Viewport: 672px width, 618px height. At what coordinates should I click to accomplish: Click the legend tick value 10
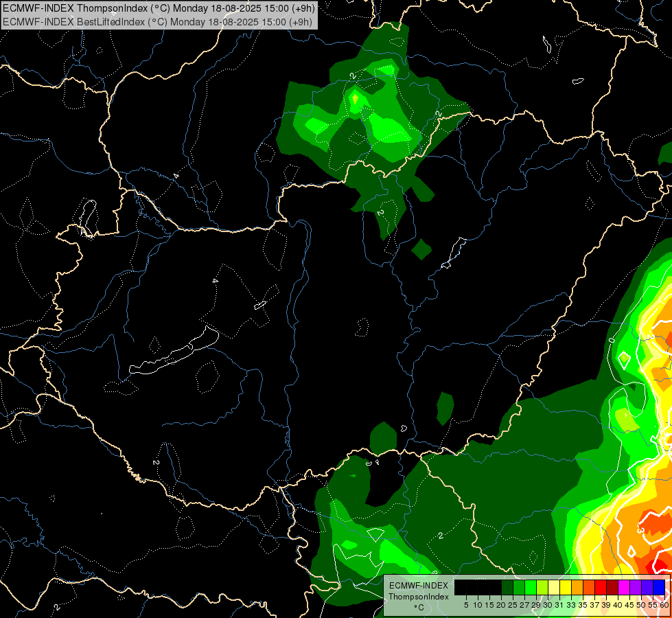pyautogui.click(x=478, y=605)
